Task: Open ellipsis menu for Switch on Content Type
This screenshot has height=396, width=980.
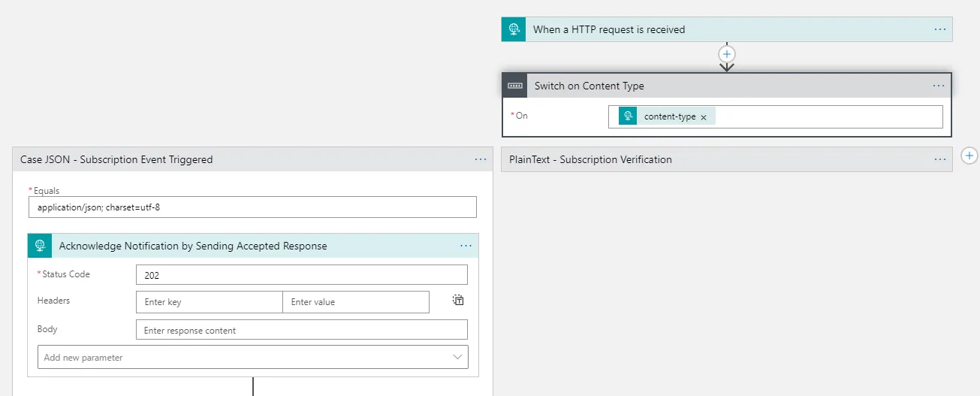Action: [939, 86]
